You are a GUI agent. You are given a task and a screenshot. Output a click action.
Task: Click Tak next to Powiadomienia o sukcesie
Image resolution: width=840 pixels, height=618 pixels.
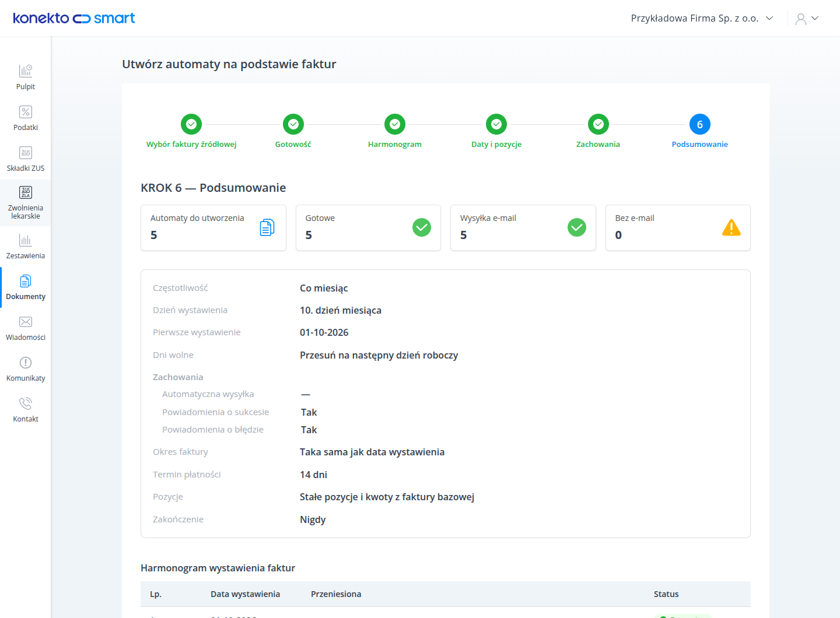click(x=309, y=412)
